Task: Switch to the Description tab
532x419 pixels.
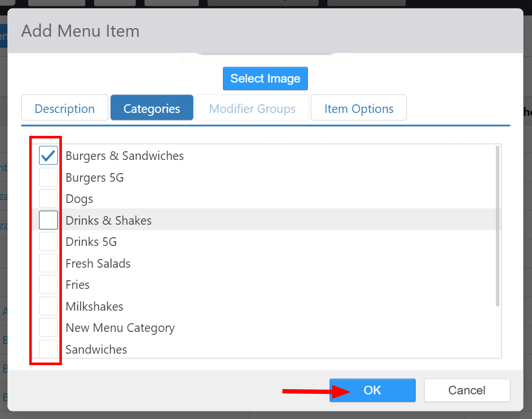Action: (65, 108)
